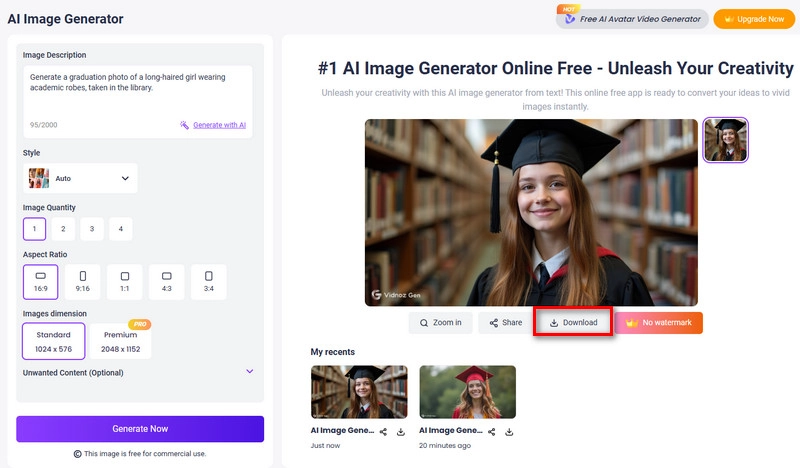Click the style preview collage icon beside Auto

(x=39, y=178)
